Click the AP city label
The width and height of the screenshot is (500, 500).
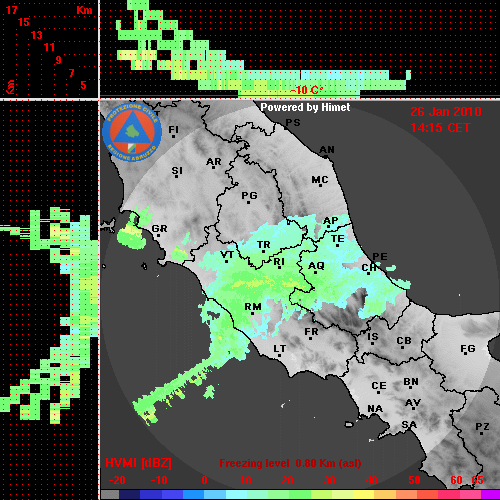(331, 221)
